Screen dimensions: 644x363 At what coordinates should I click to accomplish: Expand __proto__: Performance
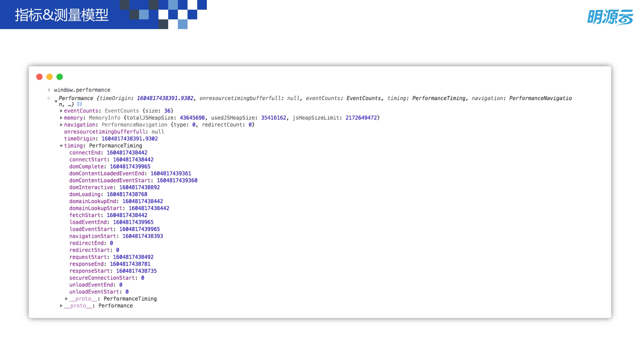pyautogui.click(x=61, y=306)
